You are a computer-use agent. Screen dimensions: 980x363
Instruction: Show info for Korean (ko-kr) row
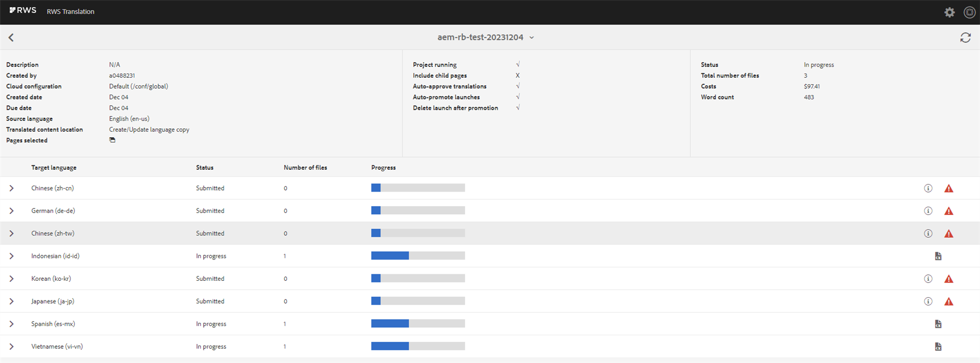[928, 279]
